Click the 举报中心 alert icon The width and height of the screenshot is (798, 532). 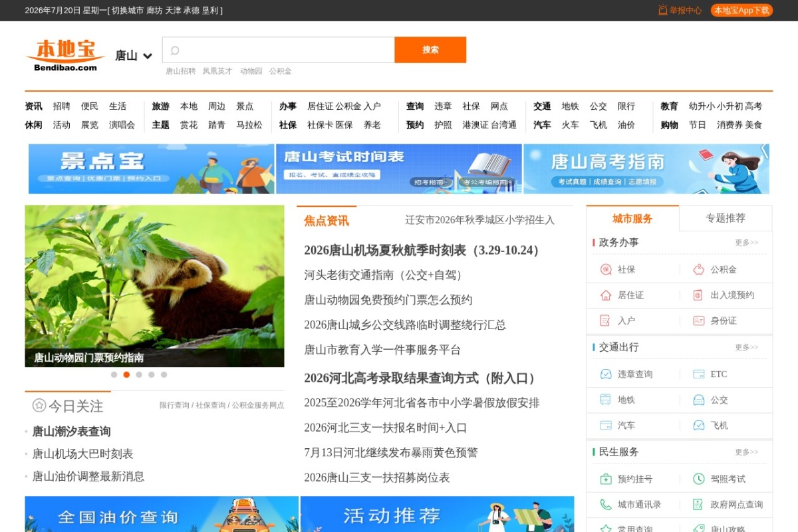tap(662, 10)
